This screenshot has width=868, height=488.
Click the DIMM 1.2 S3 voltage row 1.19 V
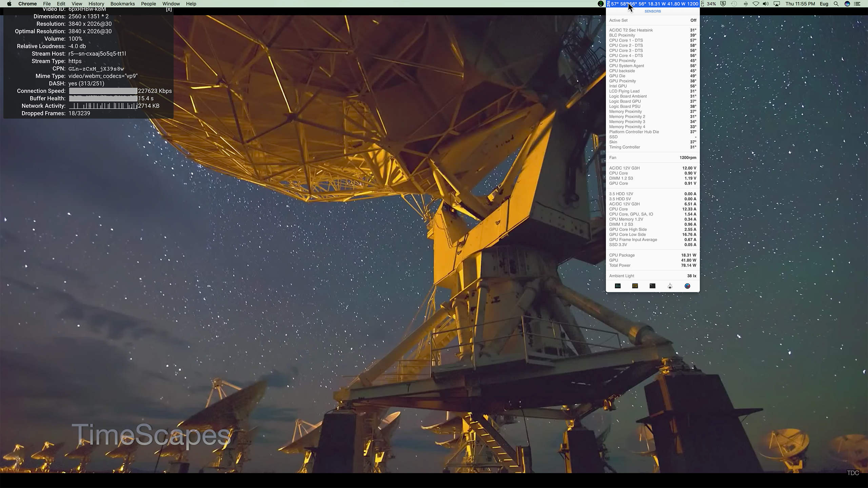coord(653,178)
